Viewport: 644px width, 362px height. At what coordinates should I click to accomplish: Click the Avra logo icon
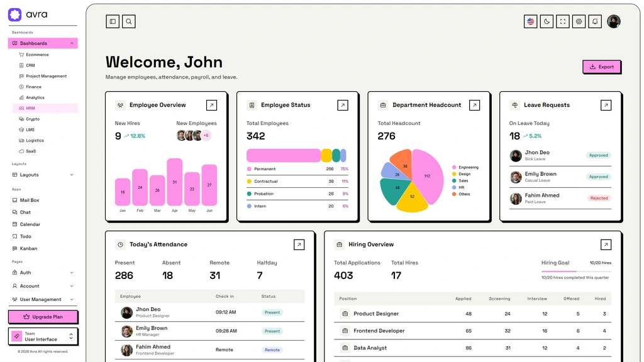(15, 14)
